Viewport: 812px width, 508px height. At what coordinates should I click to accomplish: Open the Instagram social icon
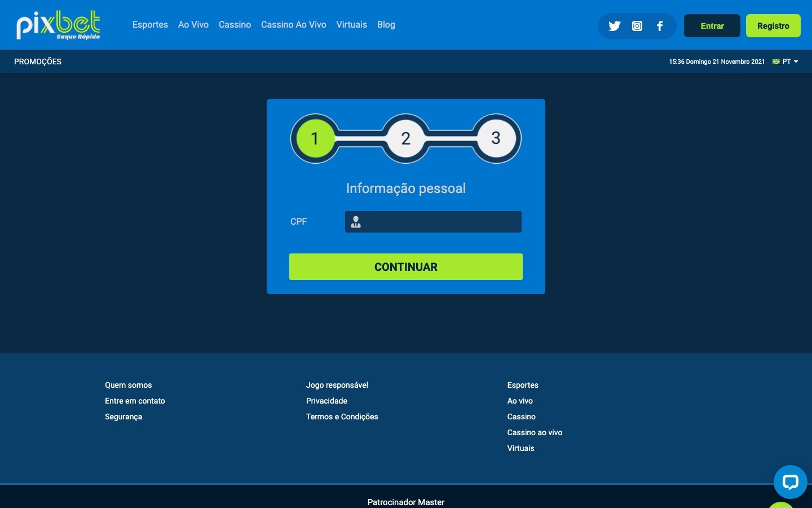pos(637,26)
